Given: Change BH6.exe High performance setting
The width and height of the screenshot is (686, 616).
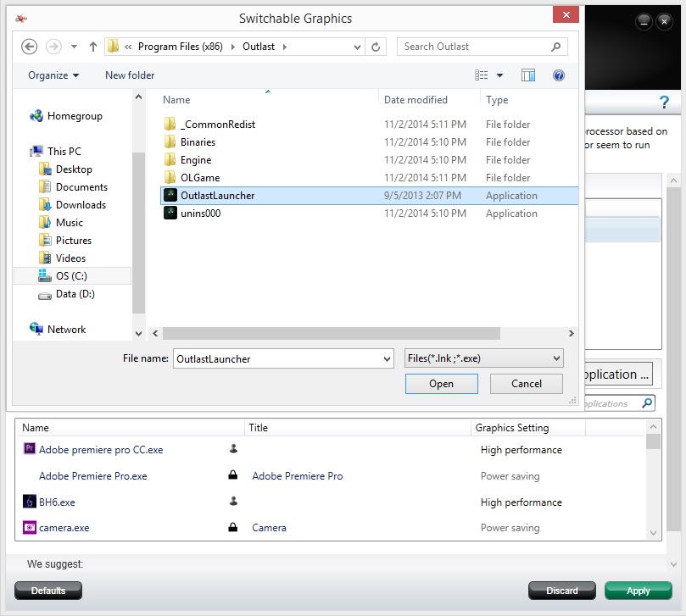Looking at the screenshot, I should pos(521,502).
